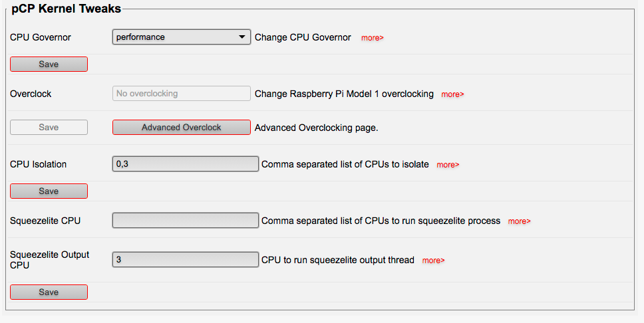Focus the CPU Isolation field containing 0,3
The image size is (644, 323).
point(185,163)
